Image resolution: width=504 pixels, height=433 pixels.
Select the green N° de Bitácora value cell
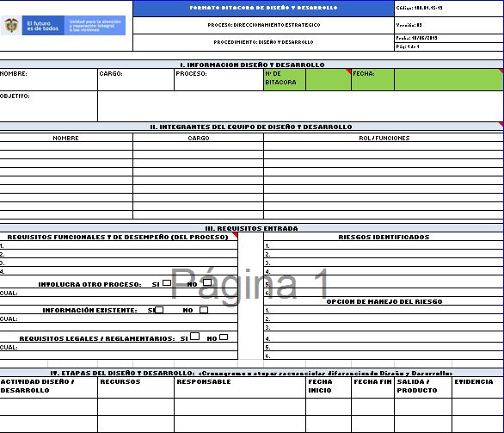coord(329,79)
